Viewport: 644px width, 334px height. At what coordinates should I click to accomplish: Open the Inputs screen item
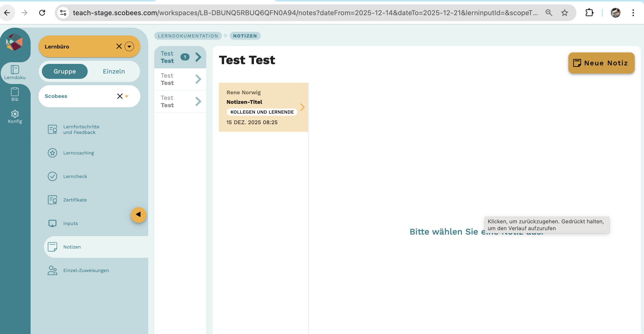pos(70,223)
